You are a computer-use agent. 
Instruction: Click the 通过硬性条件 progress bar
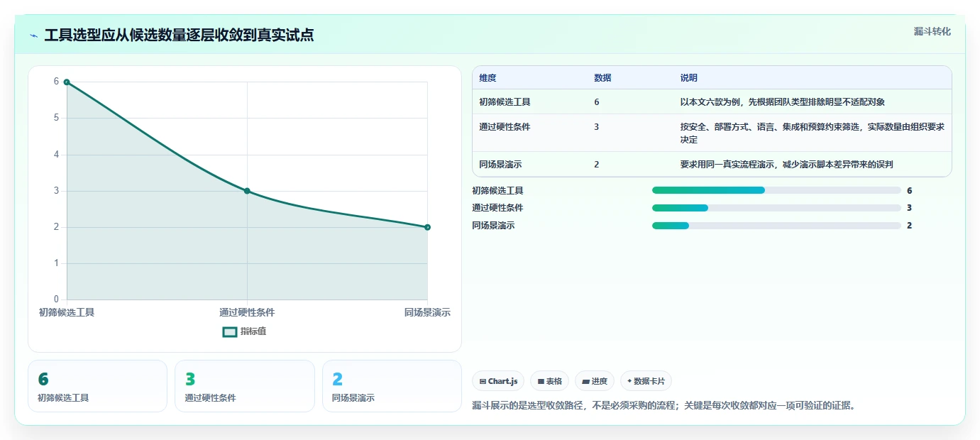(776, 208)
